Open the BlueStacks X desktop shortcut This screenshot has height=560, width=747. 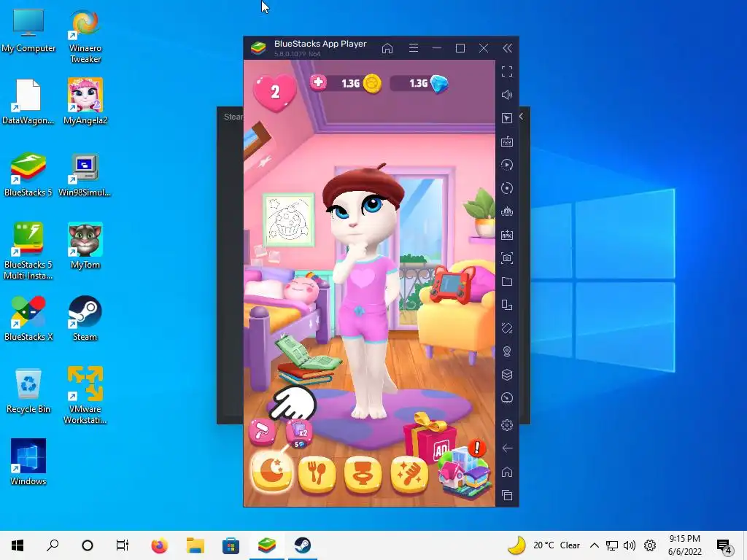[28, 318]
